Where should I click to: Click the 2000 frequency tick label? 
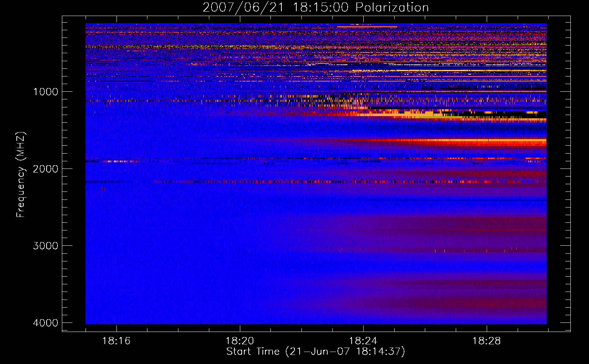[x=46, y=169]
